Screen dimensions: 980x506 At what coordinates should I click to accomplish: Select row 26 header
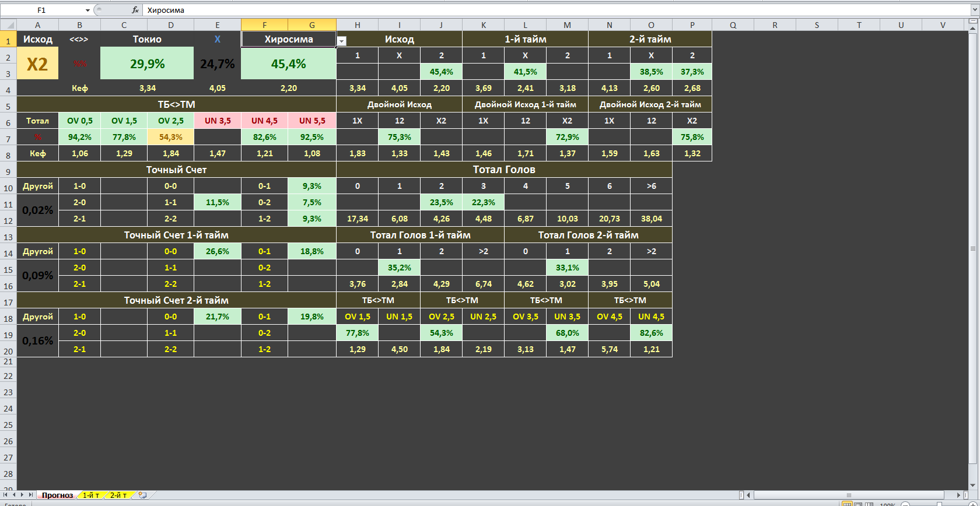8,441
